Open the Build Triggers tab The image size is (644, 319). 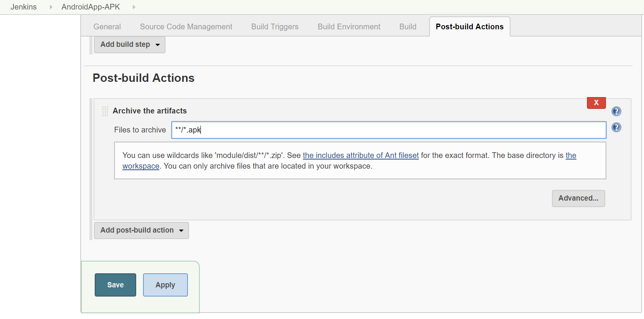point(275,27)
